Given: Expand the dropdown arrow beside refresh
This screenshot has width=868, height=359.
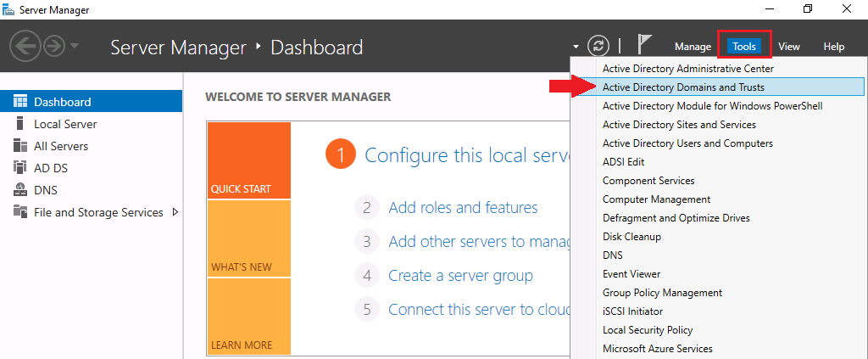Looking at the screenshot, I should point(576,47).
